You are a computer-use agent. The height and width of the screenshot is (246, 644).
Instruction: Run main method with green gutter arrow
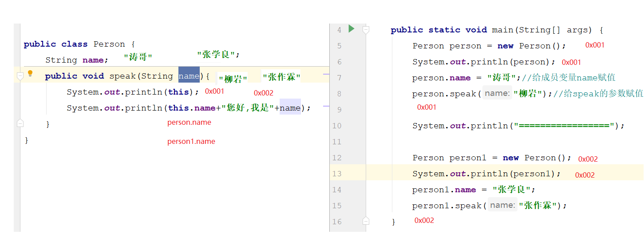352,29
